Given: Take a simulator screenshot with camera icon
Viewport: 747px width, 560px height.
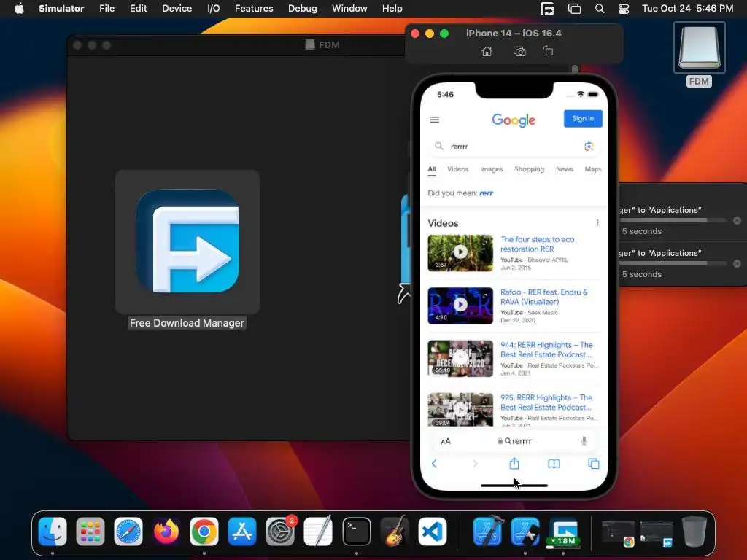Looking at the screenshot, I should (x=519, y=52).
